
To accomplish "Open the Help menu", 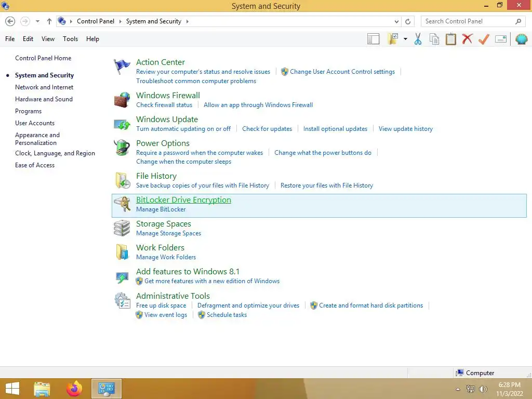I will point(92,39).
